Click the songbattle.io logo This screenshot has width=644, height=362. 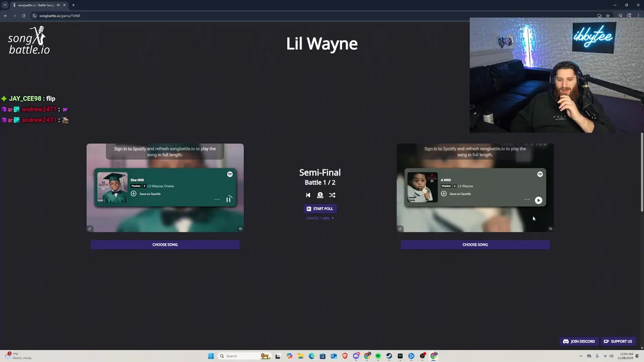point(29,41)
